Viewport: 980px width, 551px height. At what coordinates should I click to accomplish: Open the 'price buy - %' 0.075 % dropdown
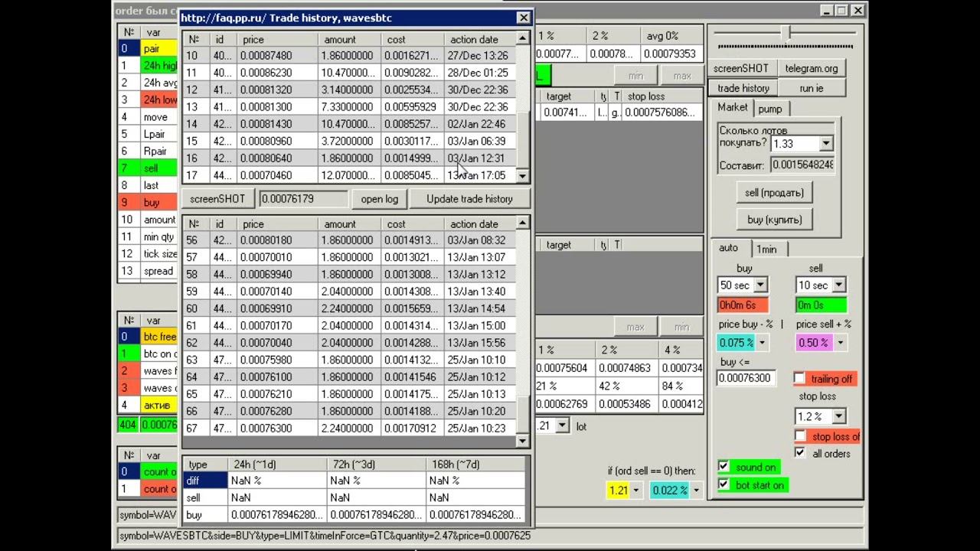(763, 343)
